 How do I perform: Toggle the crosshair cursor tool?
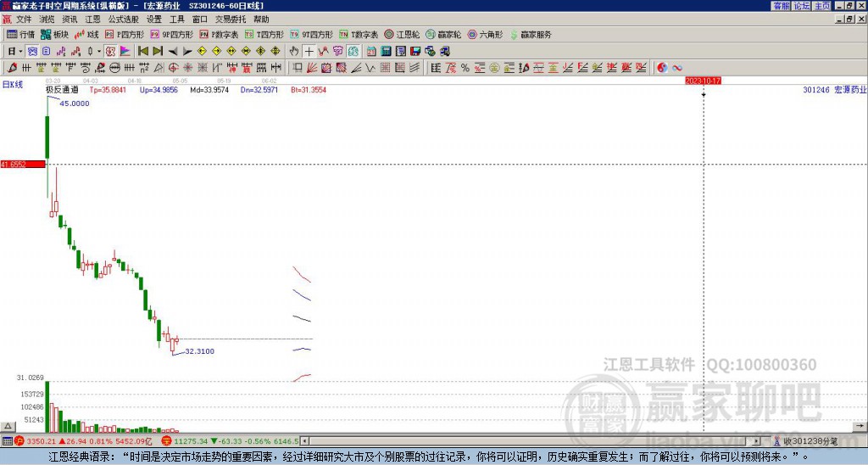pos(309,51)
